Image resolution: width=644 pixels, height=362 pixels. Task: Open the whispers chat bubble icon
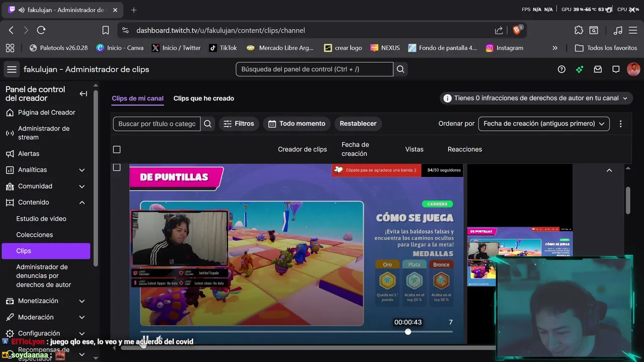(x=616, y=69)
